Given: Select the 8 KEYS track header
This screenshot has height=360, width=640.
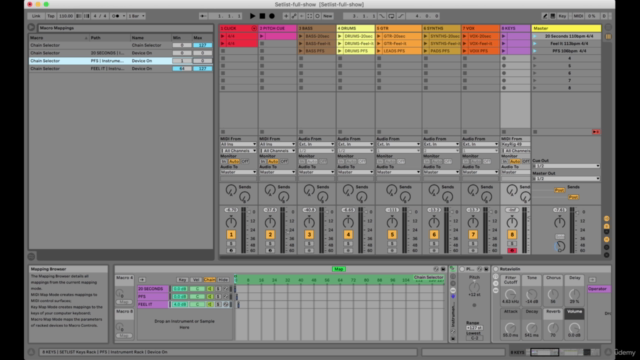Looking at the screenshot, I should click(515, 28).
